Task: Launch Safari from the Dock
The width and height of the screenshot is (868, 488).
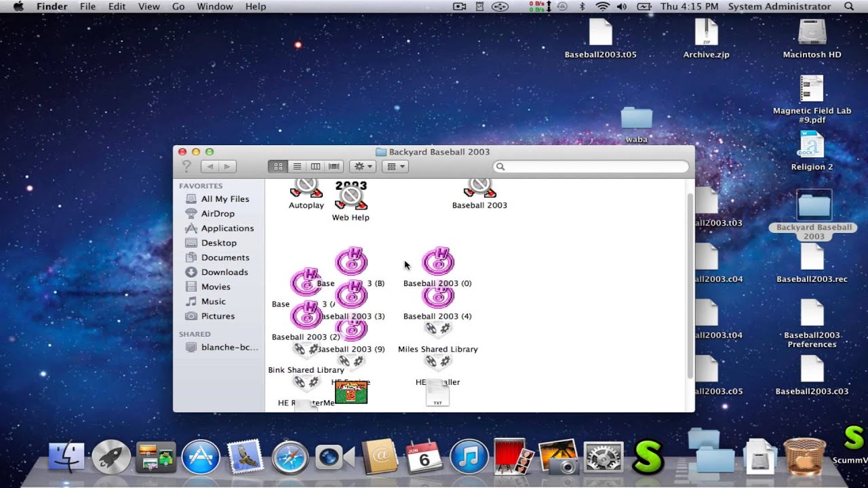Action: (290, 457)
